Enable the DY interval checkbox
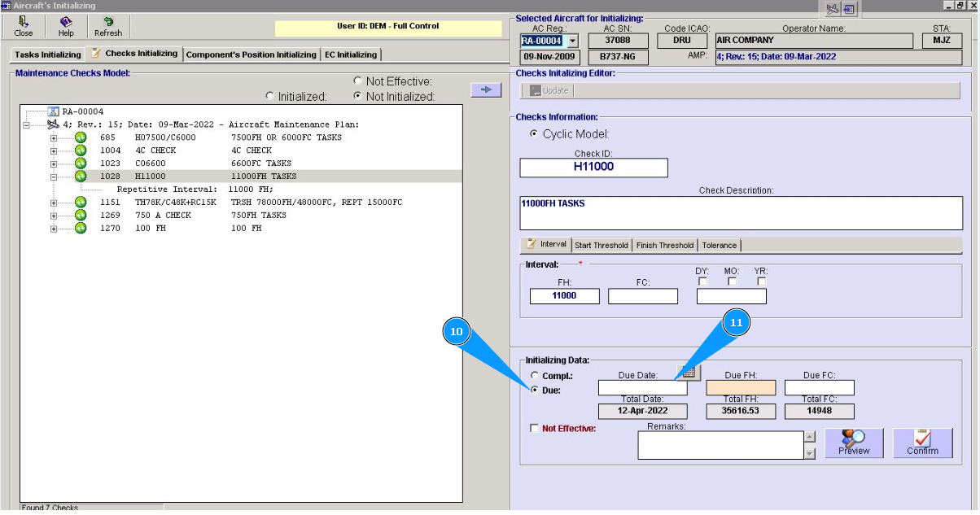Image resolution: width=980 pixels, height=515 pixels. pyautogui.click(x=703, y=282)
